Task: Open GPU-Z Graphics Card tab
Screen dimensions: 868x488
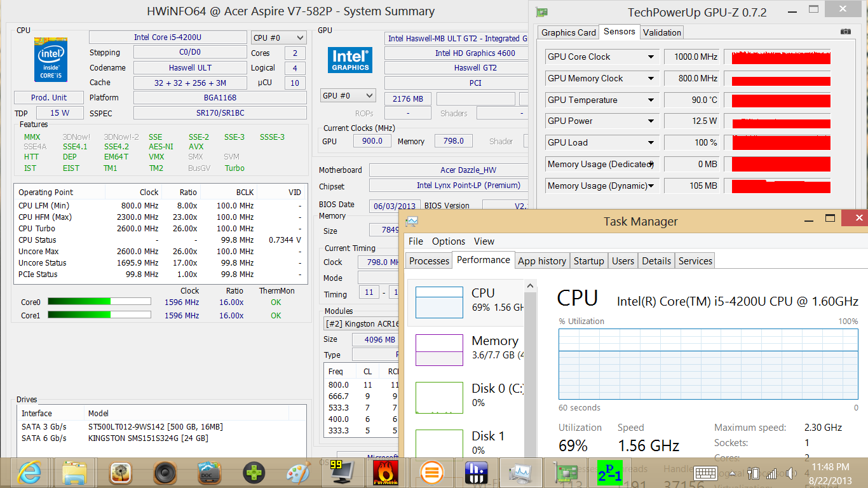Action: pyautogui.click(x=569, y=32)
